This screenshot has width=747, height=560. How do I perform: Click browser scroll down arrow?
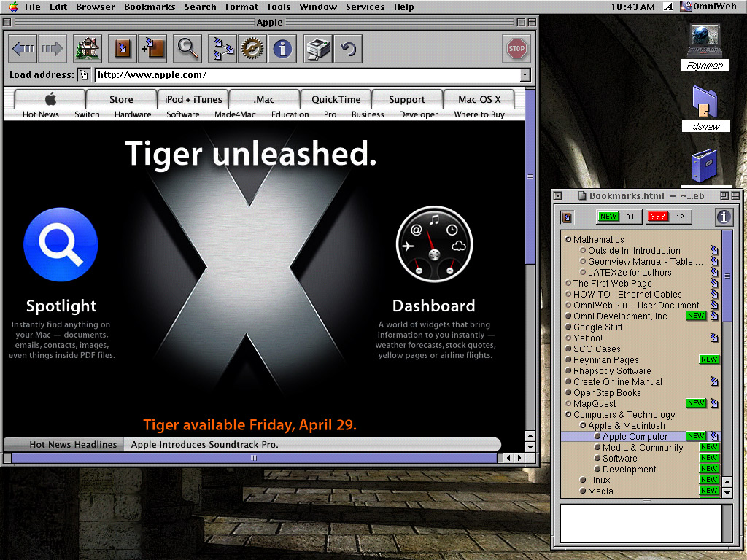click(x=530, y=447)
